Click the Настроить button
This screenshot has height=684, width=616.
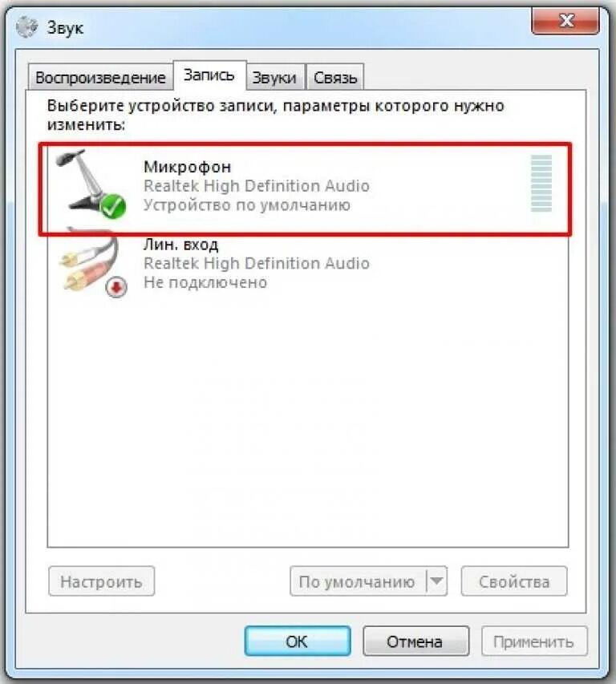pyautogui.click(x=101, y=581)
